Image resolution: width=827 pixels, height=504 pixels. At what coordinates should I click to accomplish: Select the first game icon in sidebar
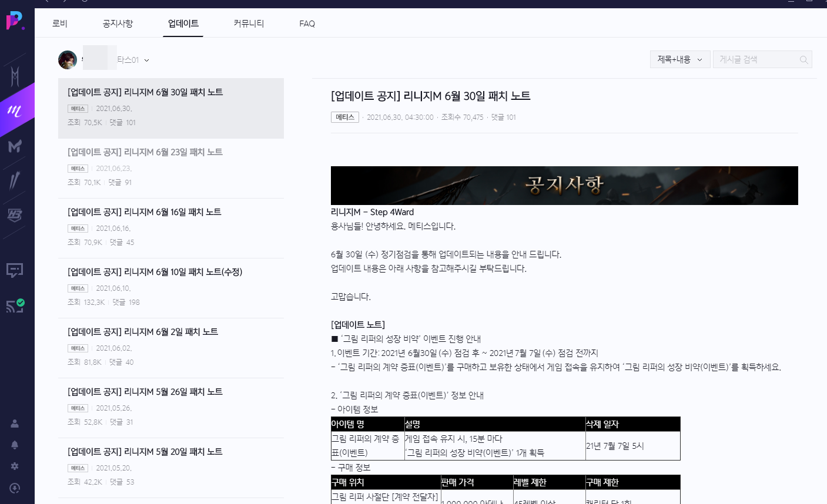(x=15, y=76)
